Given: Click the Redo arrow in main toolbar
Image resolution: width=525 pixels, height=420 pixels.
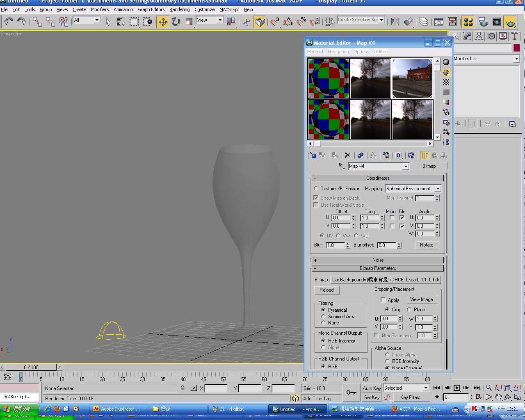Looking at the screenshot, I should click(22, 22).
